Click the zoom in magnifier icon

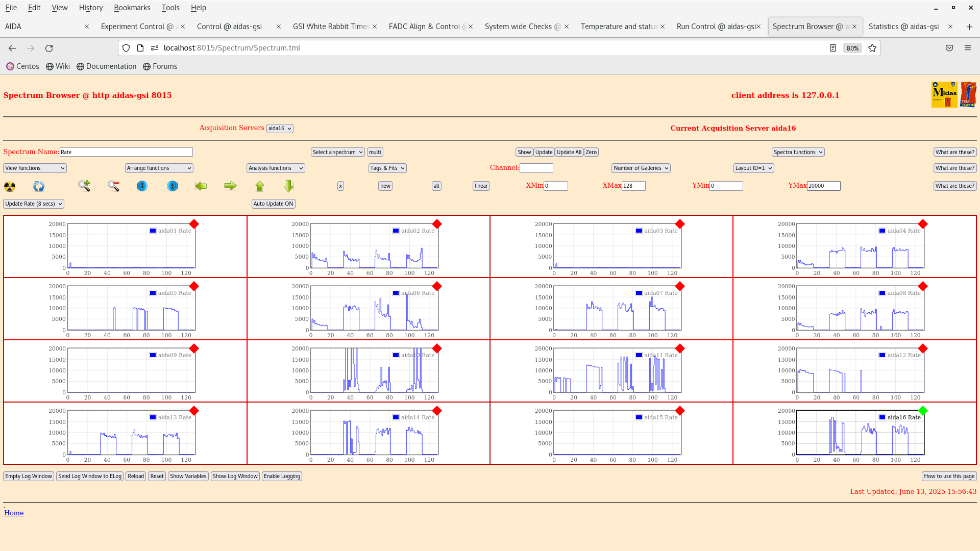84,186
